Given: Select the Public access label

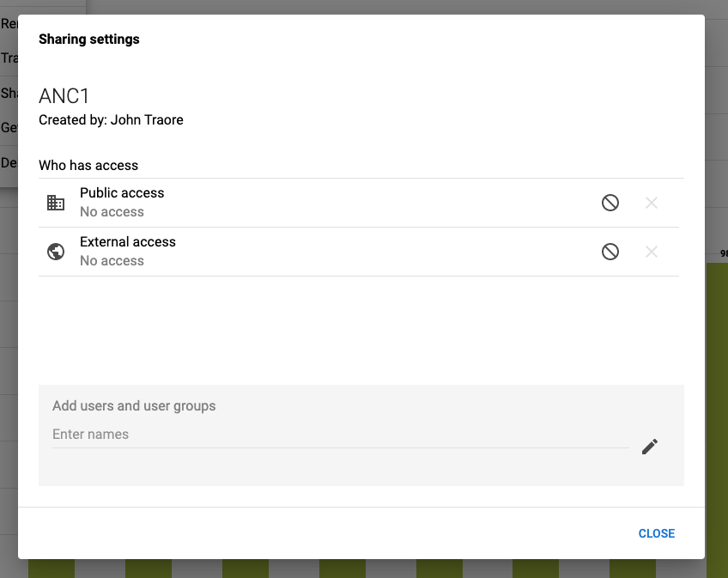Looking at the screenshot, I should click(122, 193).
